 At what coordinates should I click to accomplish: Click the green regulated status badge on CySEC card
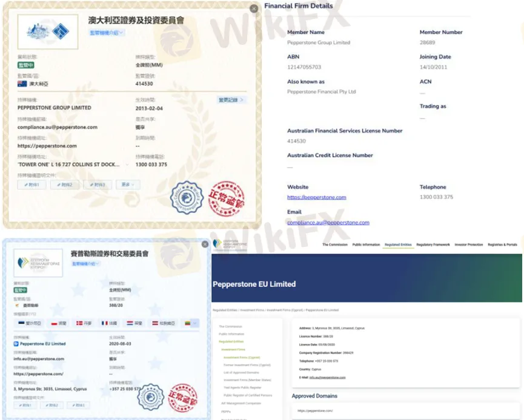coord(21,290)
